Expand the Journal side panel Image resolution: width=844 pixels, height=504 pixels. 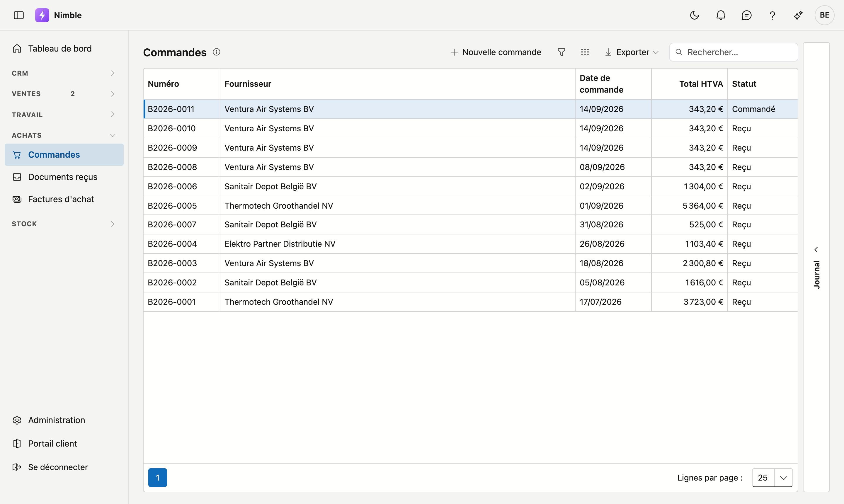(816, 267)
